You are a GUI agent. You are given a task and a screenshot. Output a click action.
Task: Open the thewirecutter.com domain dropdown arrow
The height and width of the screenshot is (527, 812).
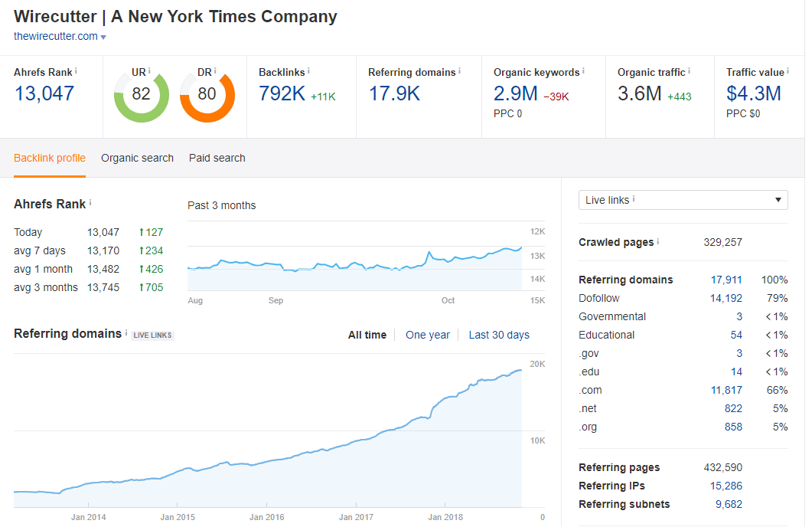coord(103,37)
